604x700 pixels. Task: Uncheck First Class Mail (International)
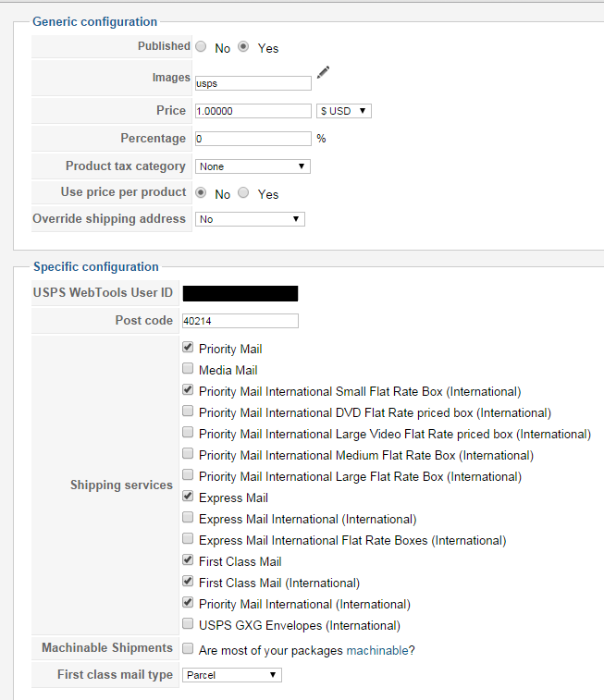[x=189, y=582]
